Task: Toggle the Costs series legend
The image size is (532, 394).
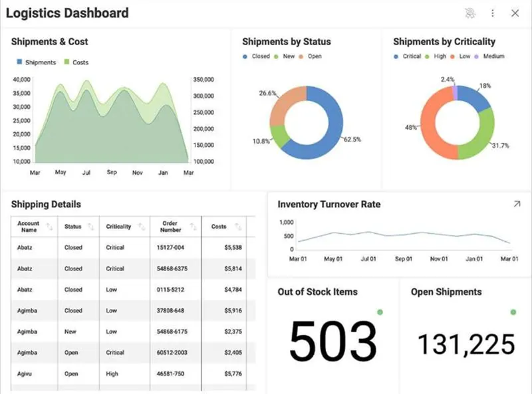Action: [76, 62]
